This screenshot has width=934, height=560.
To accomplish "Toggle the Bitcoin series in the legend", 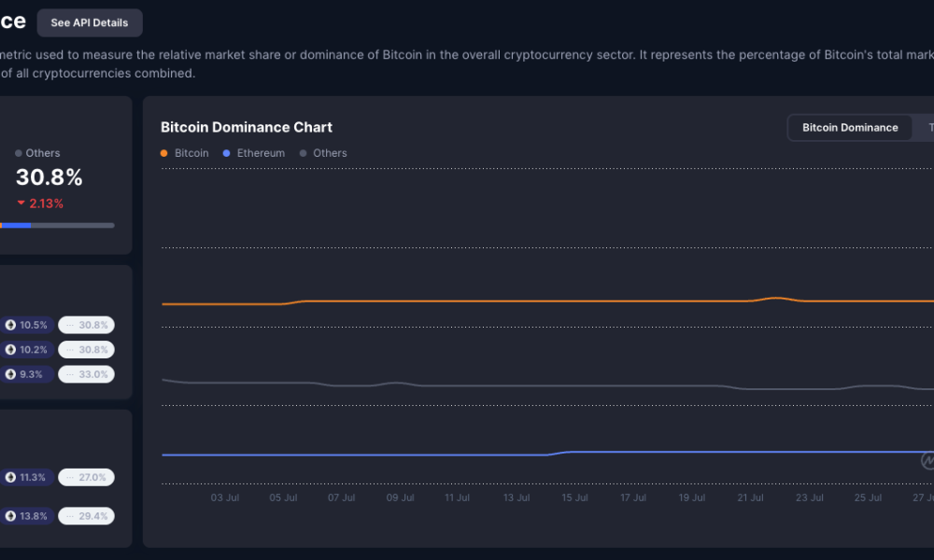I will click(185, 153).
